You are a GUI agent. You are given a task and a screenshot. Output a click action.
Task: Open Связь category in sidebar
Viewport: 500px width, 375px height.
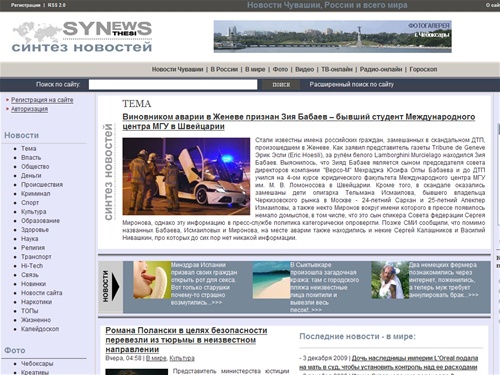30,275
